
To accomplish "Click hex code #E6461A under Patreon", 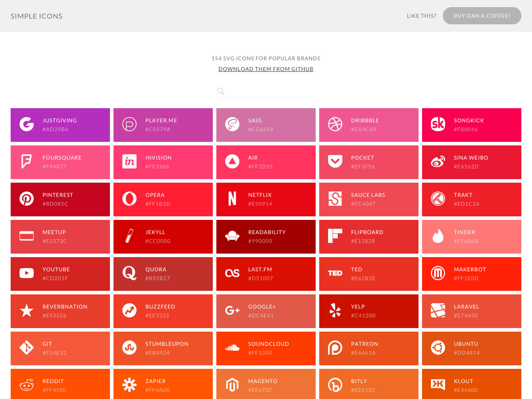I will (x=364, y=353).
